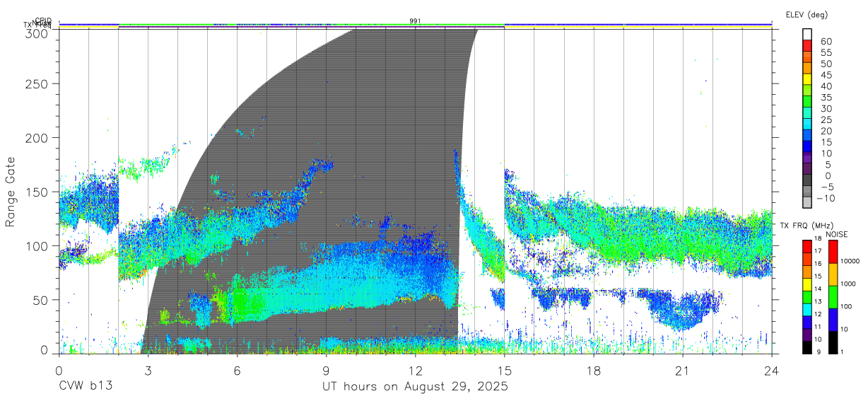Click the y-axis tick label '50'
Screen dimensions: 868x401
(x=42, y=300)
